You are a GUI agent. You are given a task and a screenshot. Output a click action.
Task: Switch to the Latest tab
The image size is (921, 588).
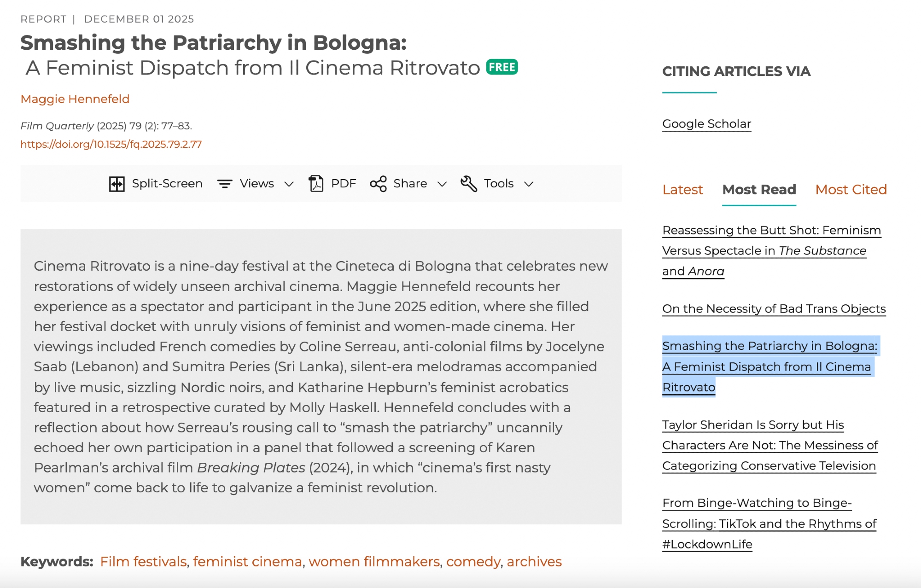[x=682, y=190]
